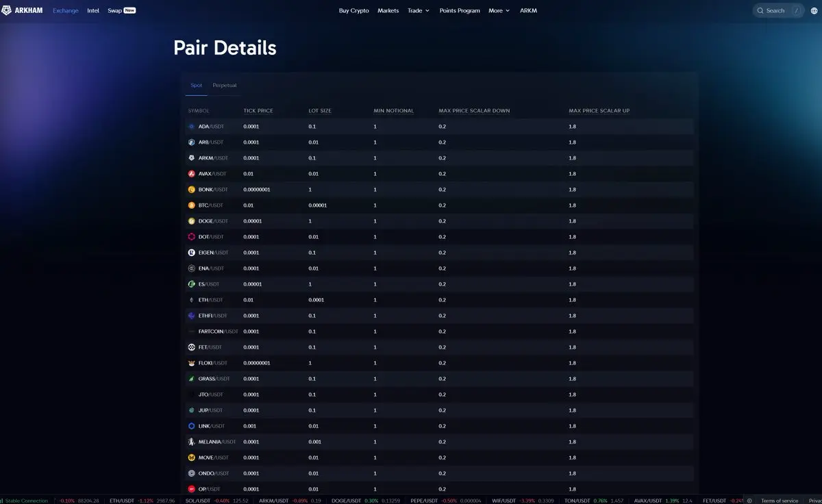Viewport: 822px width, 504px height.
Task: Click the MOVE coin icon
Action: pyautogui.click(x=192, y=457)
